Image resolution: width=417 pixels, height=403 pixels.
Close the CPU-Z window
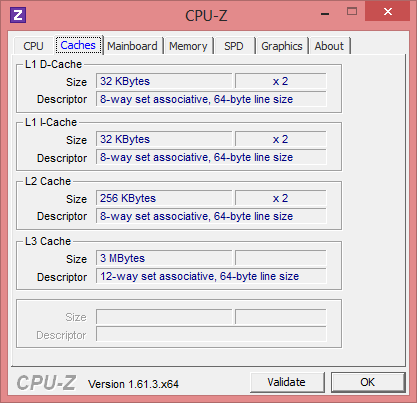pyautogui.click(x=388, y=12)
